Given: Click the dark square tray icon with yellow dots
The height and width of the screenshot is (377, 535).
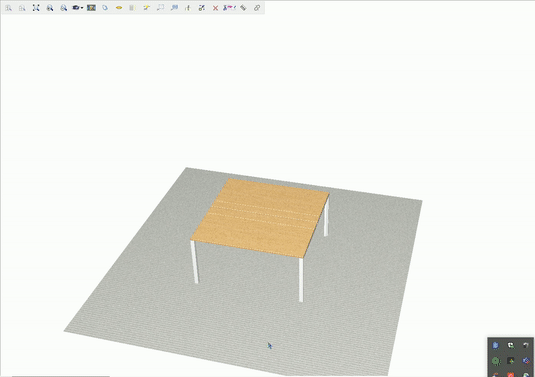Looking at the screenshot, I should [x=511, y=361].
